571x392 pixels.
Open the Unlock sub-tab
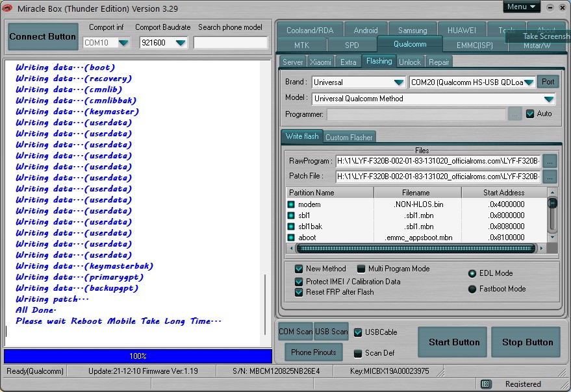(410, 62)
